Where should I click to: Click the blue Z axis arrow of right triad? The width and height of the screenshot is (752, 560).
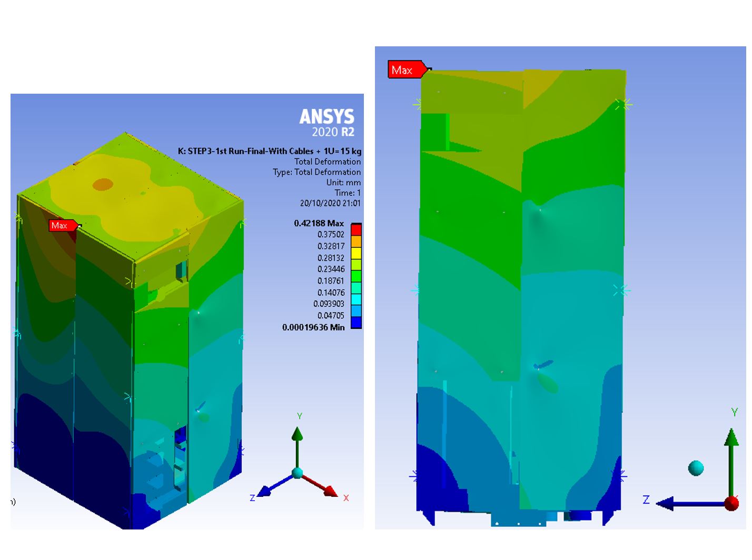tap(690, 504)
